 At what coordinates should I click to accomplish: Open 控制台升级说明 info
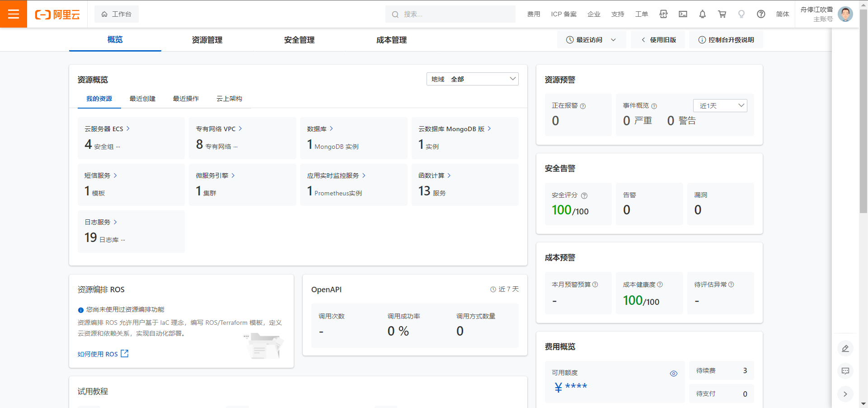coord(726,40)
